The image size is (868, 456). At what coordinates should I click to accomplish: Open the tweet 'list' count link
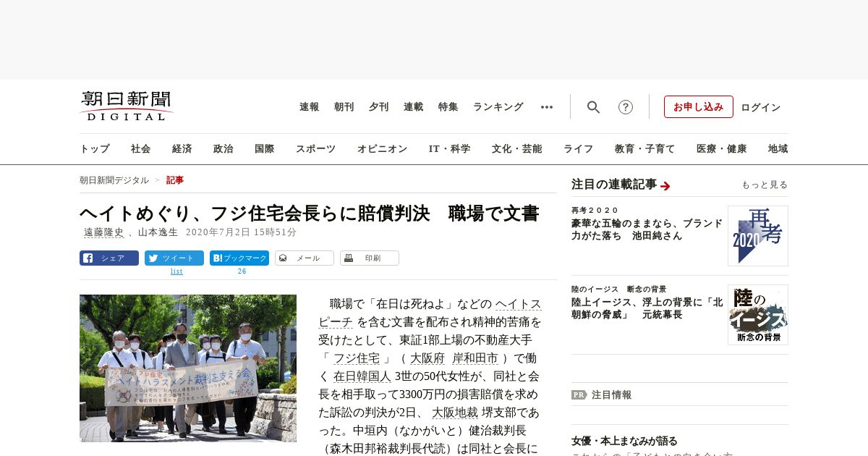tap(176, 271)
